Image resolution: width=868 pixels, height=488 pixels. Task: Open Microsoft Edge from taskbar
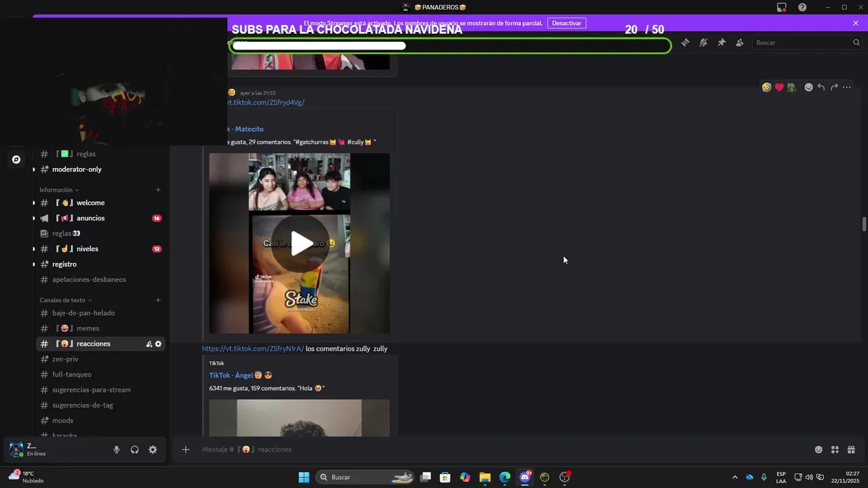pos(505,477)
